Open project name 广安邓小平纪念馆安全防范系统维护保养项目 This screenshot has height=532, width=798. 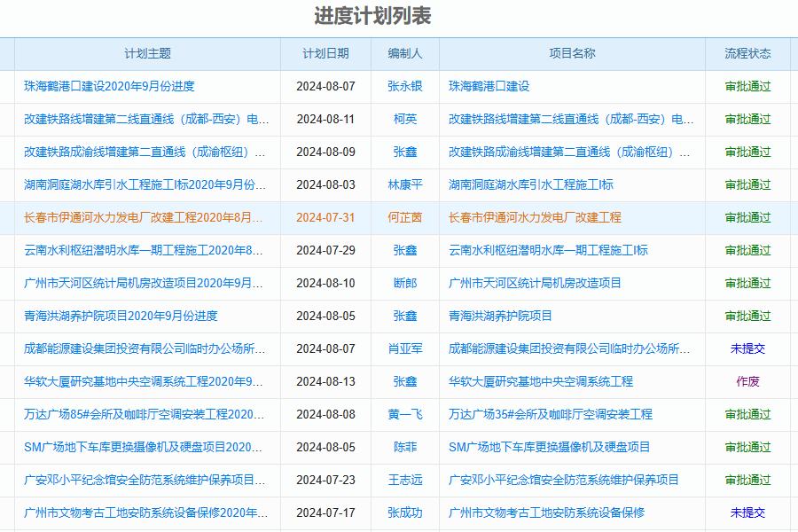click(x=563, y=480)
